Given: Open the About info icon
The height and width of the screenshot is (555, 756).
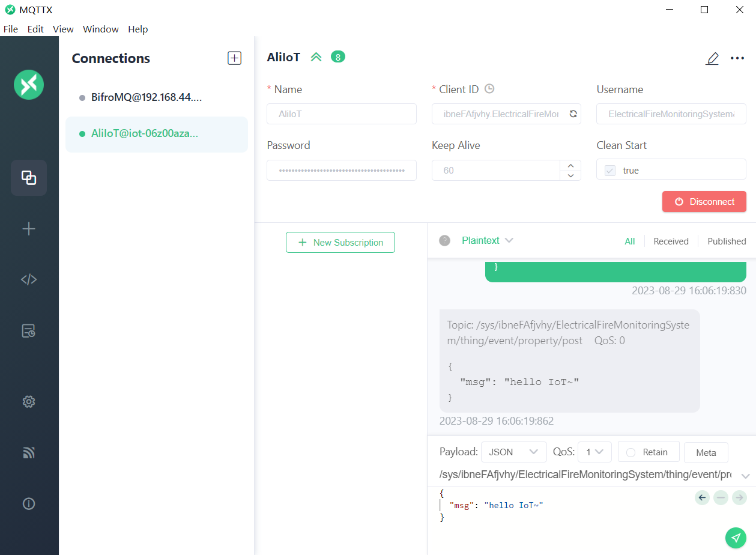Looking at the screenshot, I should tap(29, 504).
